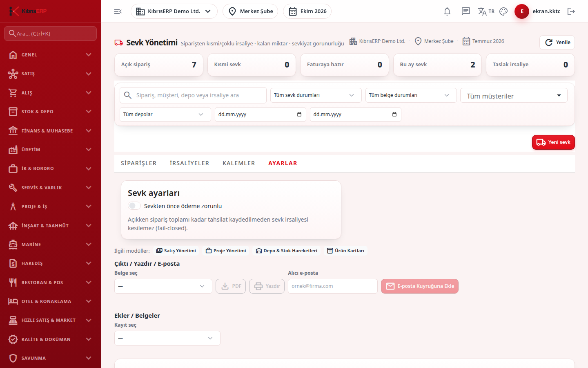588x368 pixels.
Task: Open second date field calendar picker
Action: pos(394,114)
